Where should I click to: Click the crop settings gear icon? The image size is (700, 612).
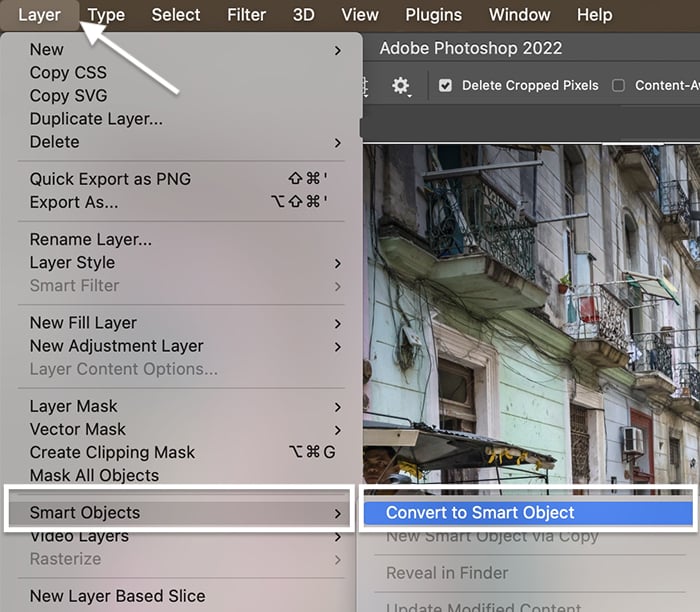point(400,85)
